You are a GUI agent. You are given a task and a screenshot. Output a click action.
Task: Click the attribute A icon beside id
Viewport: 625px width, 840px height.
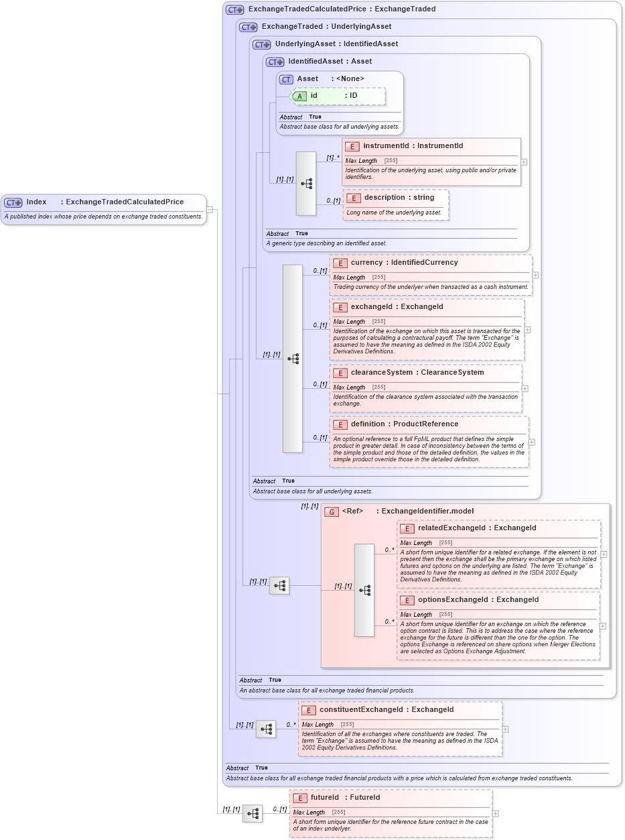coord(299,96)
